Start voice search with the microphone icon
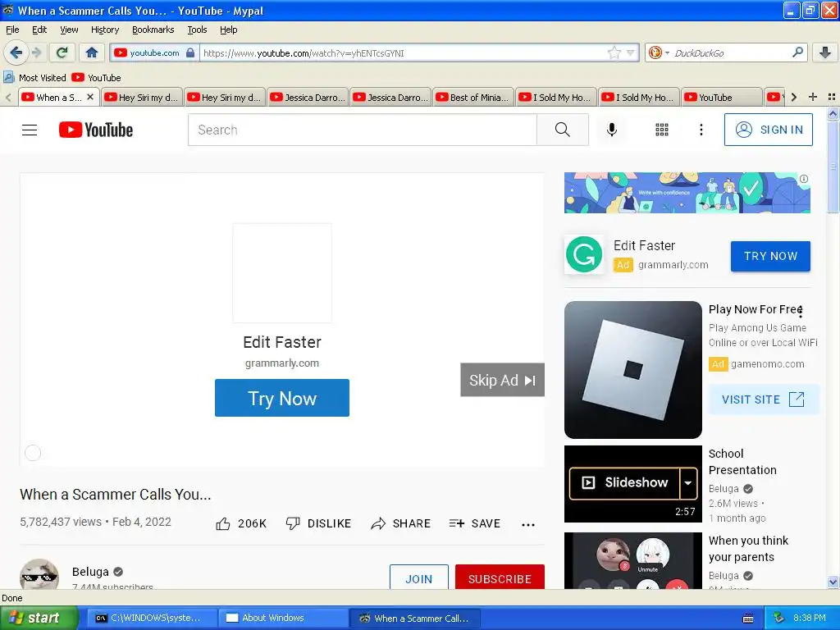 [612, 130]
